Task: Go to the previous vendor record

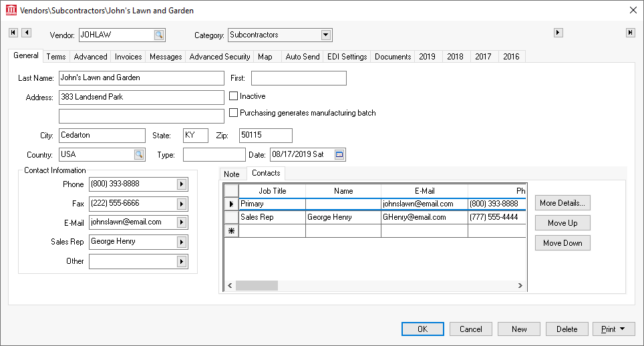Action: pyautogui.click(x=26, y=33)
